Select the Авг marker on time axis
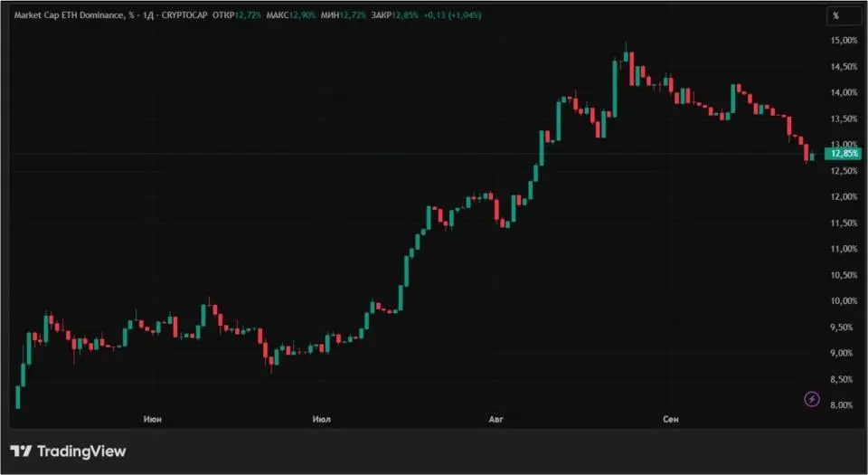Image resolution: width=868 pixels, height=475 pixels. point(496,420)
